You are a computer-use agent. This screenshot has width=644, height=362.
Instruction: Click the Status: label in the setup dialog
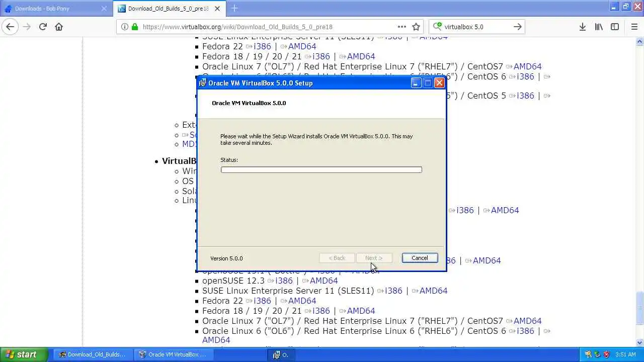pyautogui.click(x=229, y=160)
